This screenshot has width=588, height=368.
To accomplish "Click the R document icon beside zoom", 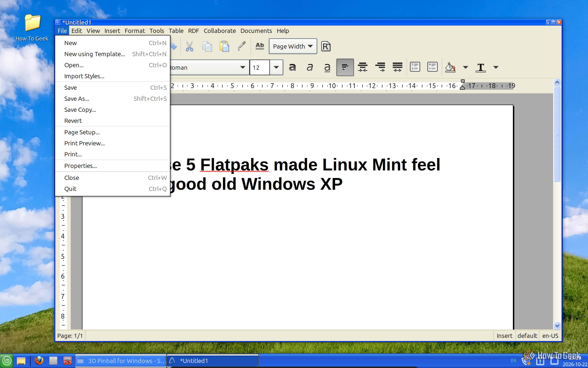I will coord(326,46).
